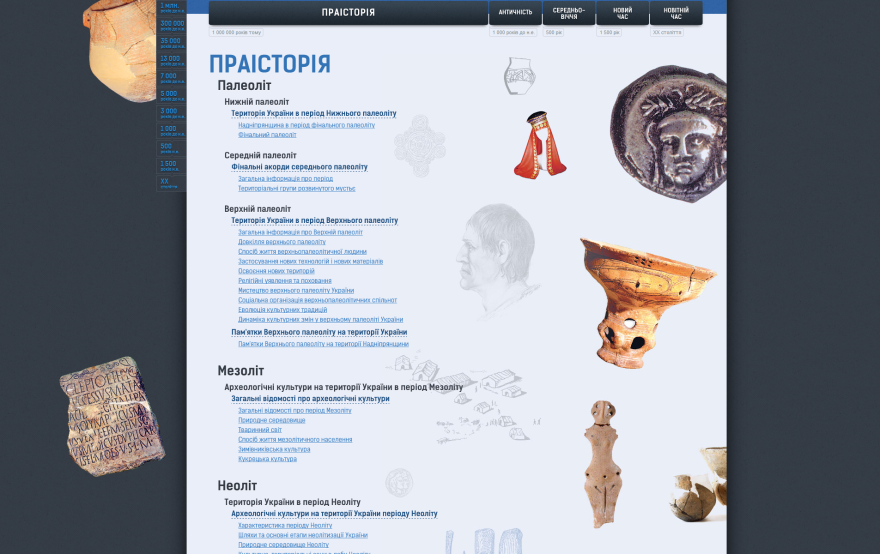Open 'Загальна інформація про період' link
The image size is (880, 554).
[285, 178]
